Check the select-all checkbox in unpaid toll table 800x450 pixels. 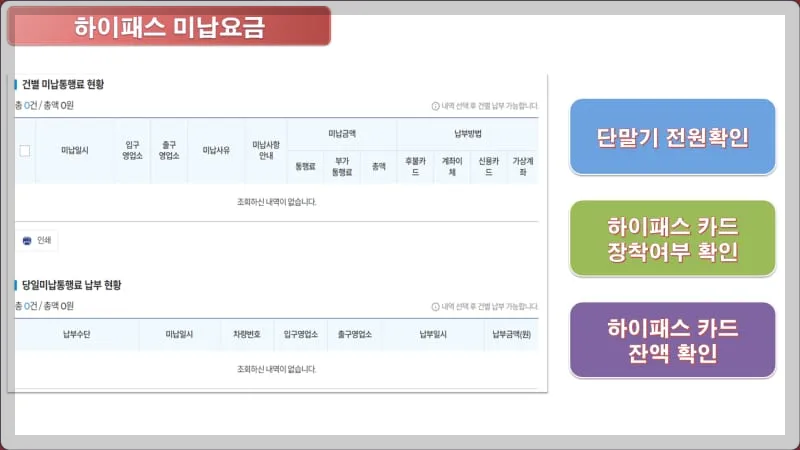coord(24,151)
